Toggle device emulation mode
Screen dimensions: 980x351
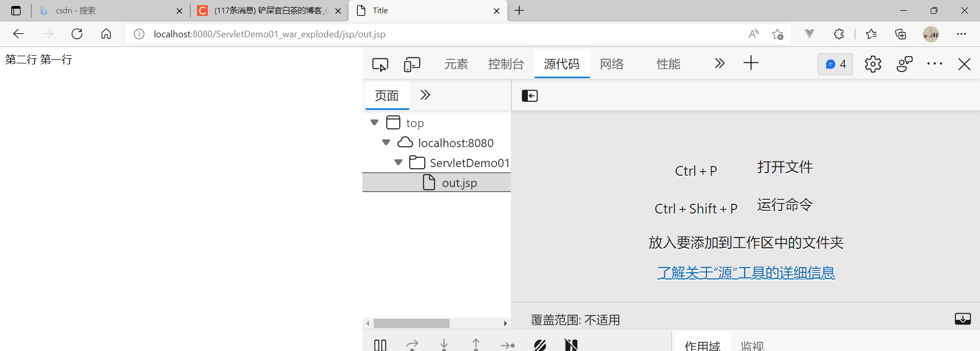(412, 64)
